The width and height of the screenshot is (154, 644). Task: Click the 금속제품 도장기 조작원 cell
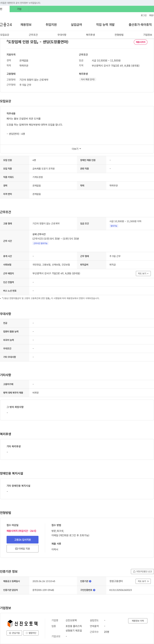click(x=44, y=169)
